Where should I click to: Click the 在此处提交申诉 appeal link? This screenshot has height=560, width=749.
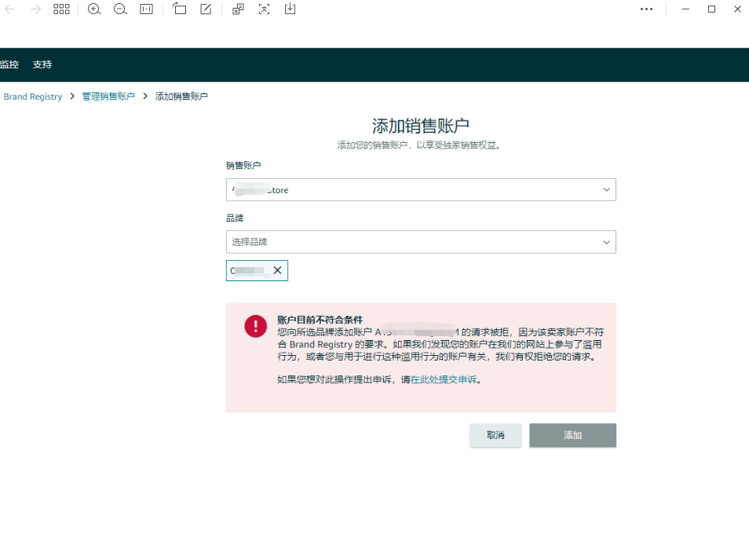point(444,380)
